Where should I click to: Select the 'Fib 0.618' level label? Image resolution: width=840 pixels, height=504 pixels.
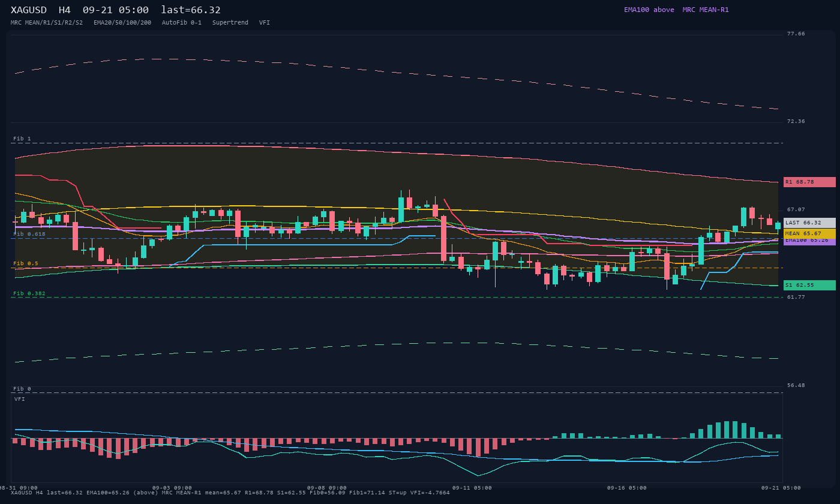tap(29, 234)
